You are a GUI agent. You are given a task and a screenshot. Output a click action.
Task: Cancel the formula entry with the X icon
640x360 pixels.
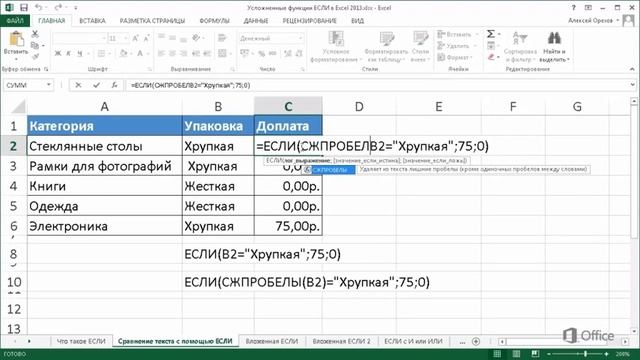(x=78, y=85)
